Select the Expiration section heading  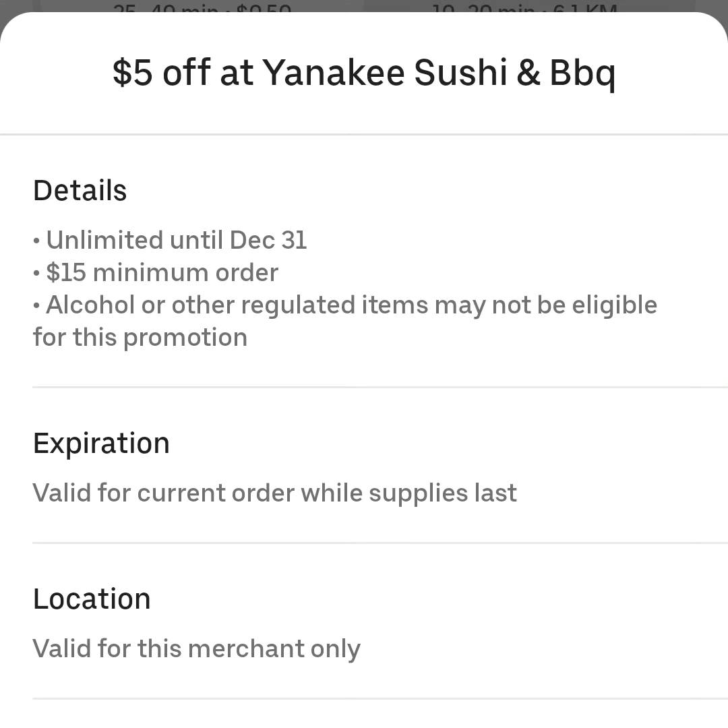pos(101,444)
